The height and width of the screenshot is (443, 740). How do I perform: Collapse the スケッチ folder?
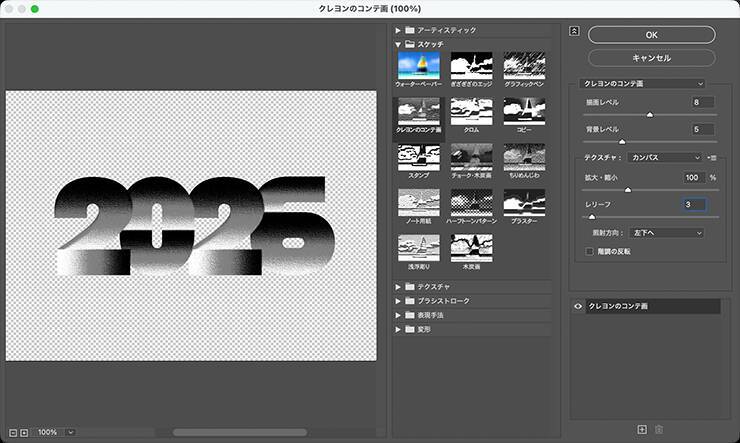click(x=398, y=44)
